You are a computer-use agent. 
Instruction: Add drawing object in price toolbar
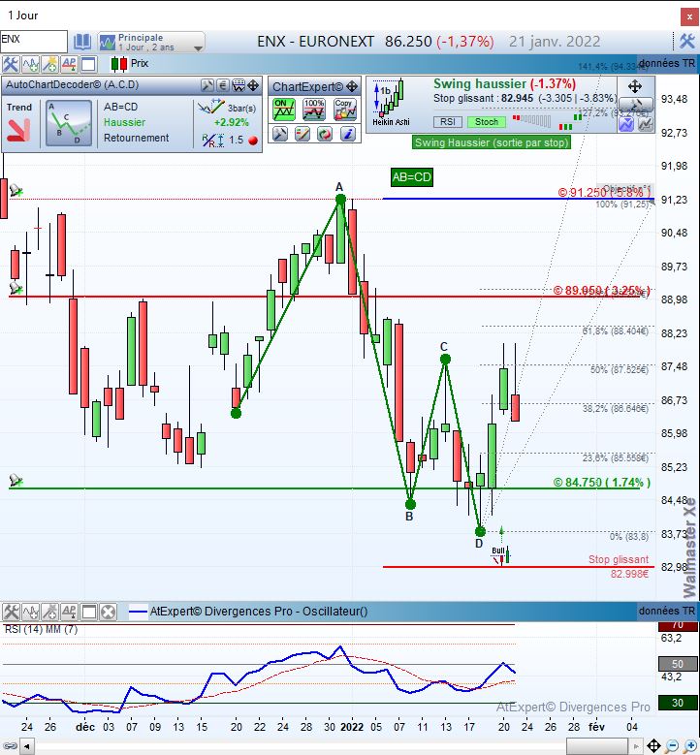[49, 64]
